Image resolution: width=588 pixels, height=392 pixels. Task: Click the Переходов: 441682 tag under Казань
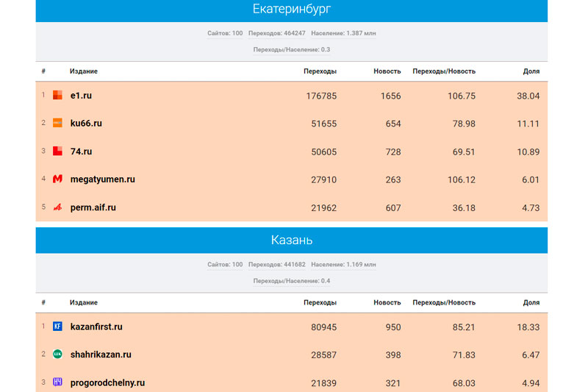point(276,264)
